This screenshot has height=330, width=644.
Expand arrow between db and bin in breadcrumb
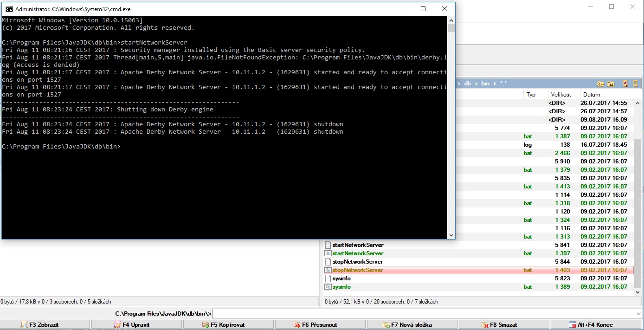tap(476, 84)
